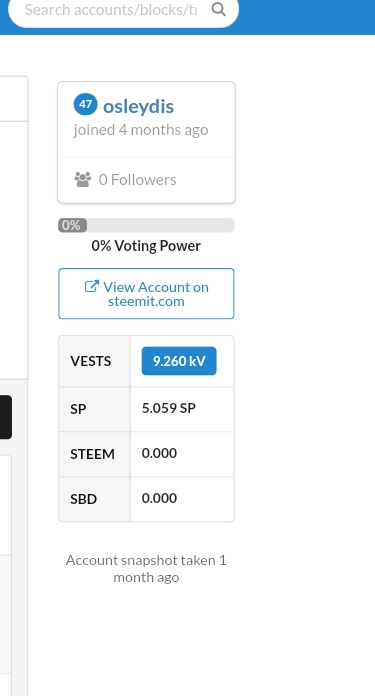Viewport: 375px width, 696px height.
Task: Select the STEEM row label
Action: [92, 454]
